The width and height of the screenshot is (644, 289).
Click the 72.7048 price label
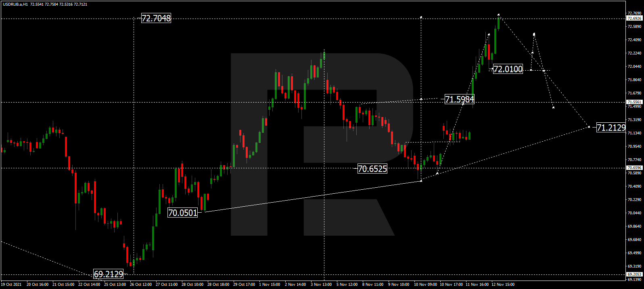(156, 18)
